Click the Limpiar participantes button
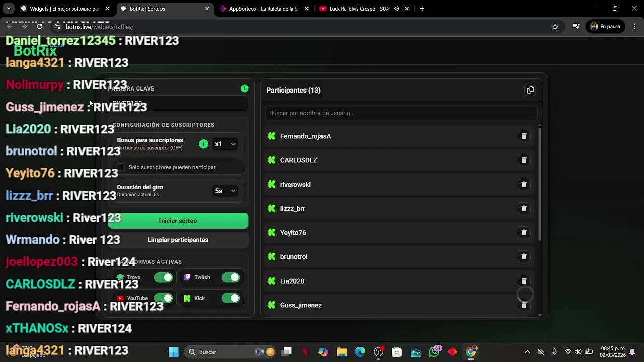The height and width of the screenshot is (362, 644). [178, 240]
